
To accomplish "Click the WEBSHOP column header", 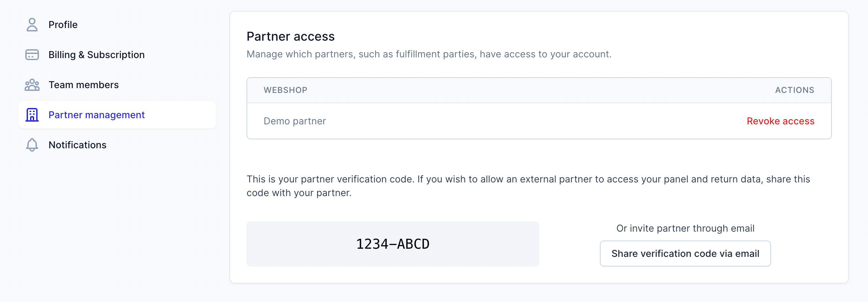I will (x=285, y=90).
